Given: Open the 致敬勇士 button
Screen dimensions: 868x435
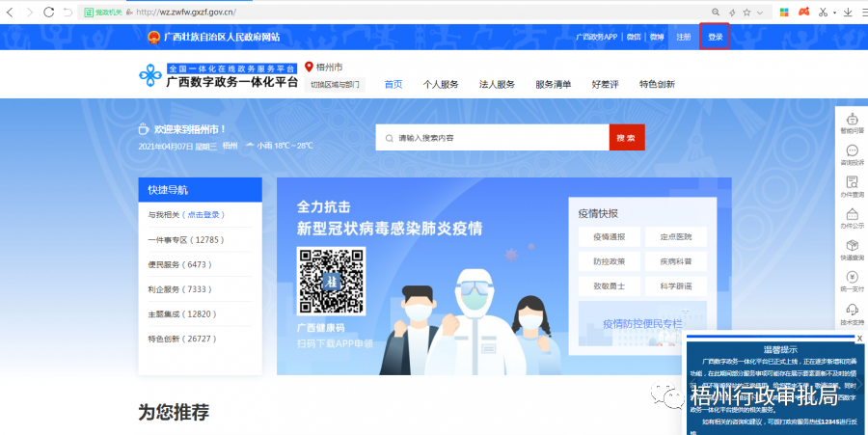Looking at the screenshot, I should [609, 286].
